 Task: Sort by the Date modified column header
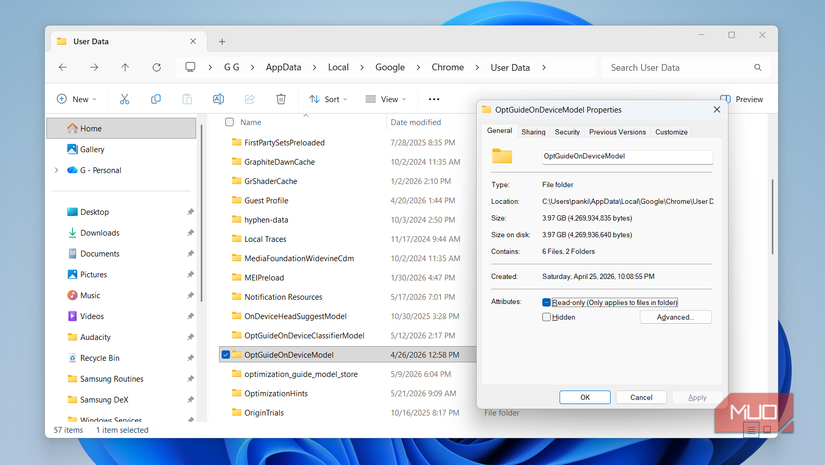416,122
